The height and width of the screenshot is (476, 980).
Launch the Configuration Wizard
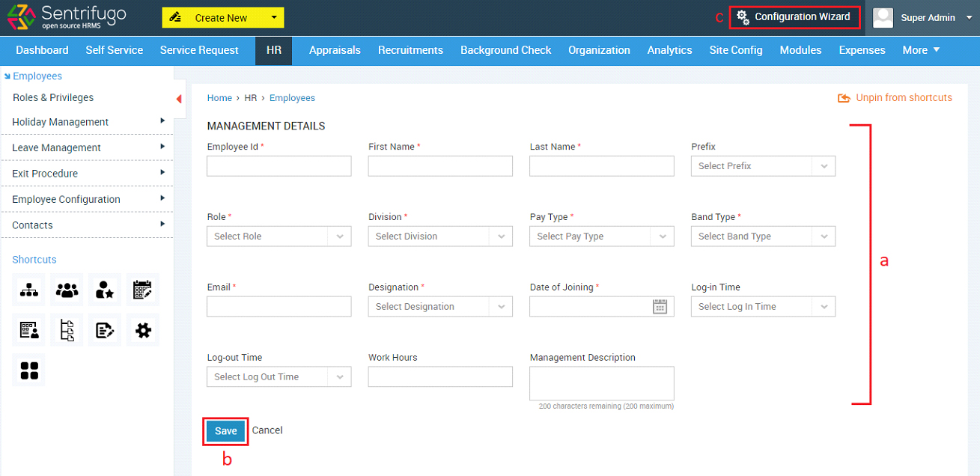point(794,16)
